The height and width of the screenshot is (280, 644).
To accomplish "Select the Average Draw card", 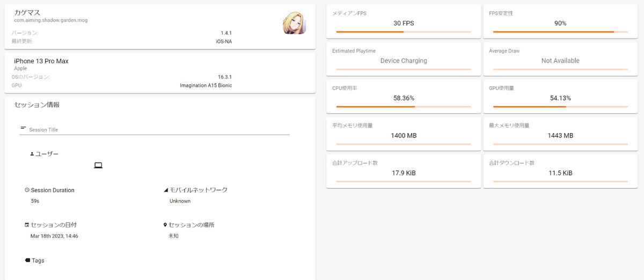I will [x=560, y=59].
